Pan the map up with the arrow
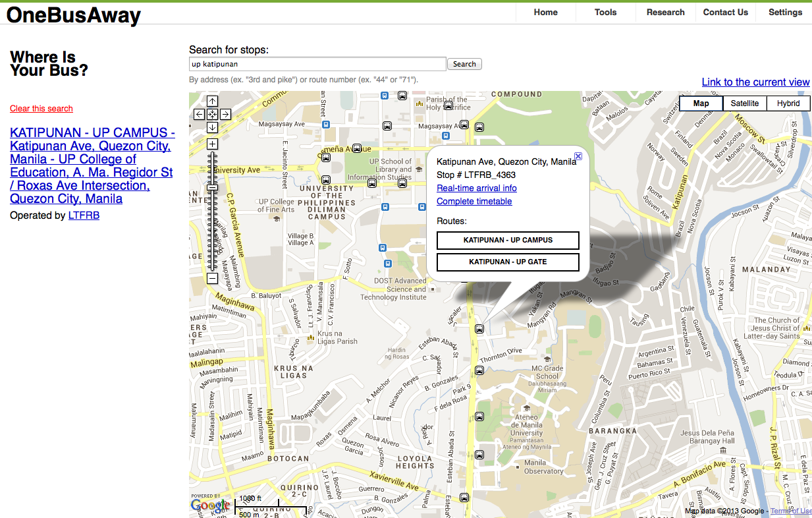 click(212, 101)
